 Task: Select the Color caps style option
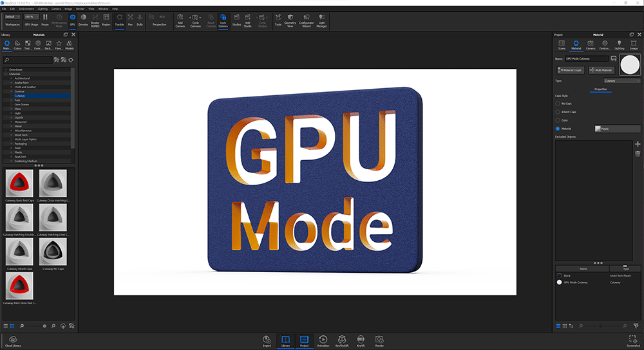(x=558, y=120)
